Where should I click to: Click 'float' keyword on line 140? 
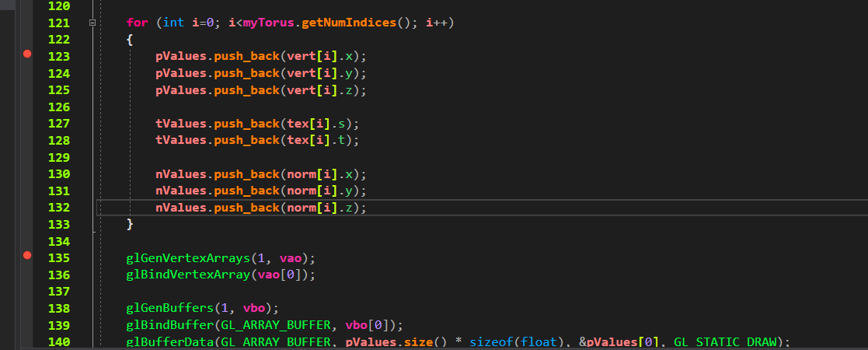(x=539, y=341)
